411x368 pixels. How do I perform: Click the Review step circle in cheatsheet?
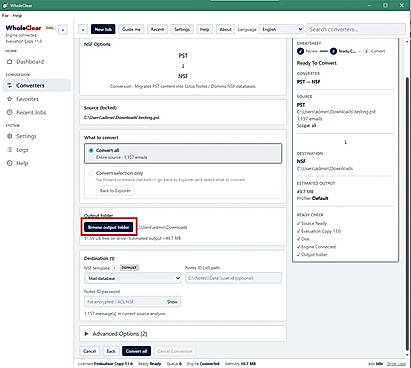coord(300,51)
